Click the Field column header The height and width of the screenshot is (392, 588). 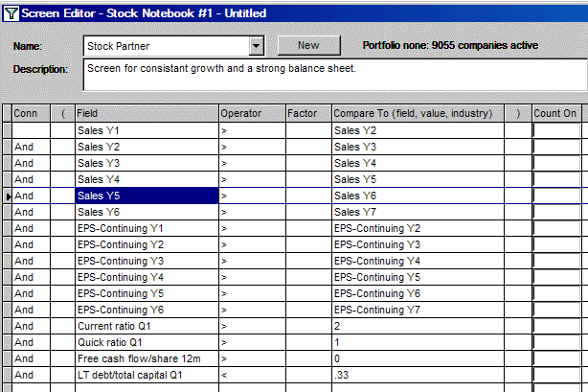(147, 113)
